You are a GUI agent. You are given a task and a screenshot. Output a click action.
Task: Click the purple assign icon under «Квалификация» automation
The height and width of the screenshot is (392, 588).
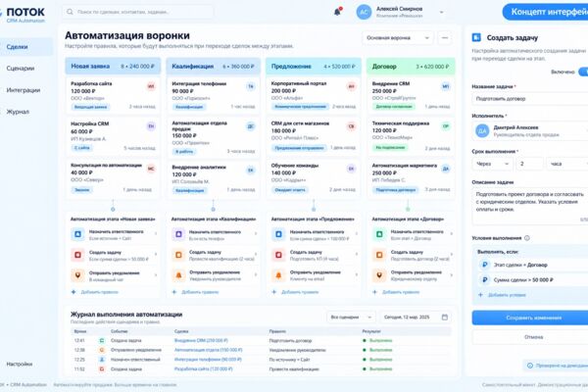pyautogui.click(x=178, y=234)
